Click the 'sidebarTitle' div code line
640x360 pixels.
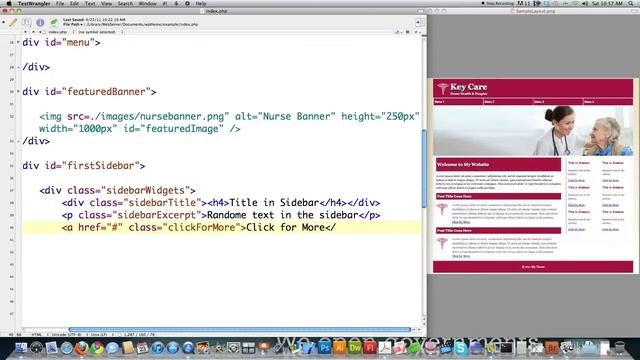[221, 203]
